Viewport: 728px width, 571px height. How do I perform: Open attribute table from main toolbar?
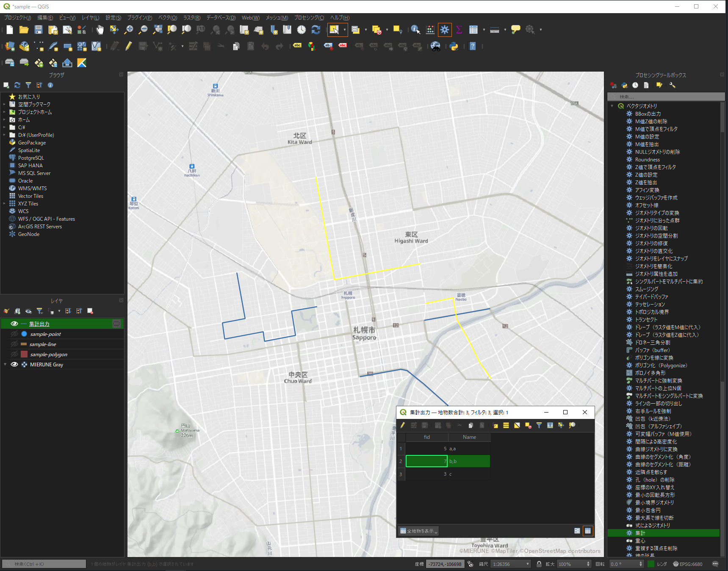[473, 30]
